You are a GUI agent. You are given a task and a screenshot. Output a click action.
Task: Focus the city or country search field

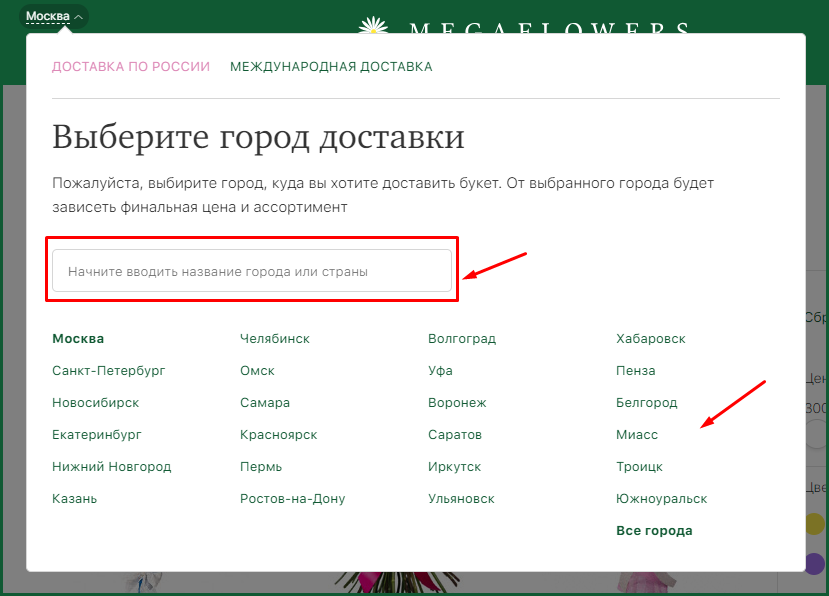click(251, 271)
